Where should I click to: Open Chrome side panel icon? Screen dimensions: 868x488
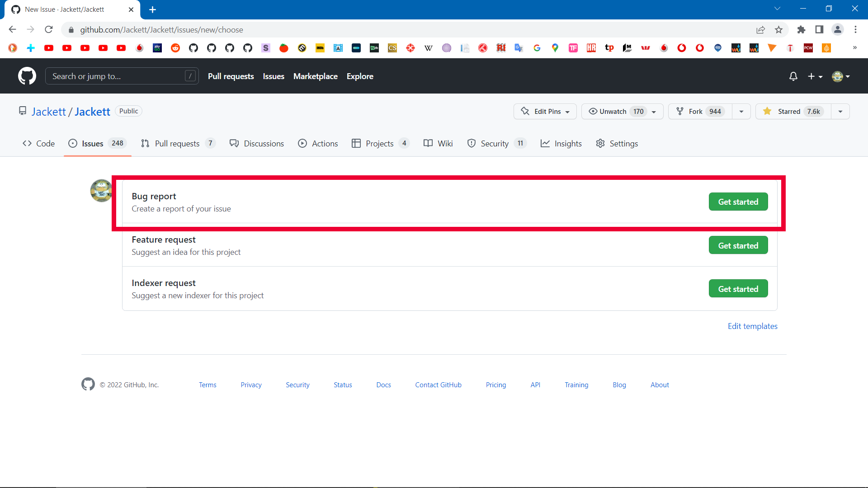[x=819, y=30]
